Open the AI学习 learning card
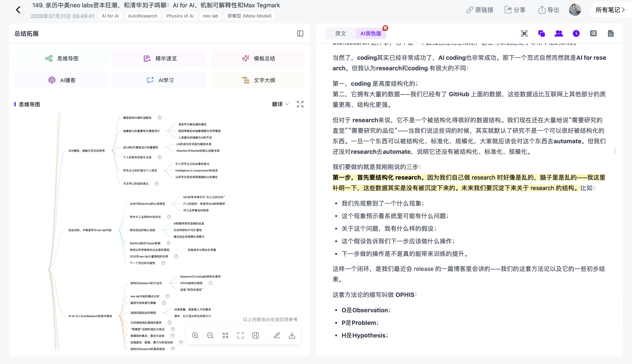The width and height of the screenshot is (632, 364). click(x=159, y=80)
